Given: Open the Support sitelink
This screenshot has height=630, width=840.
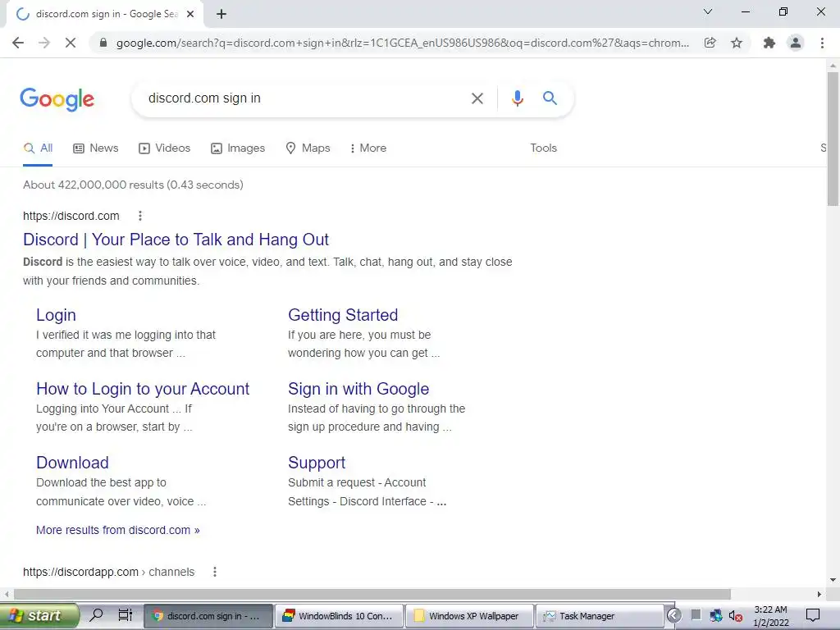Looking at the screenshot, I should pos(317,463).
